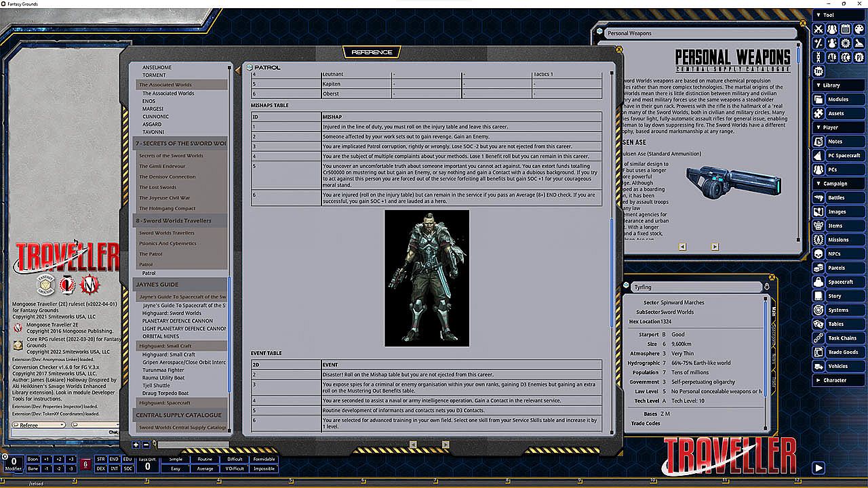Collapse the Campaign sidebar section
The width and height of the screenshot is (868, 488).
(x=837, y=184)
